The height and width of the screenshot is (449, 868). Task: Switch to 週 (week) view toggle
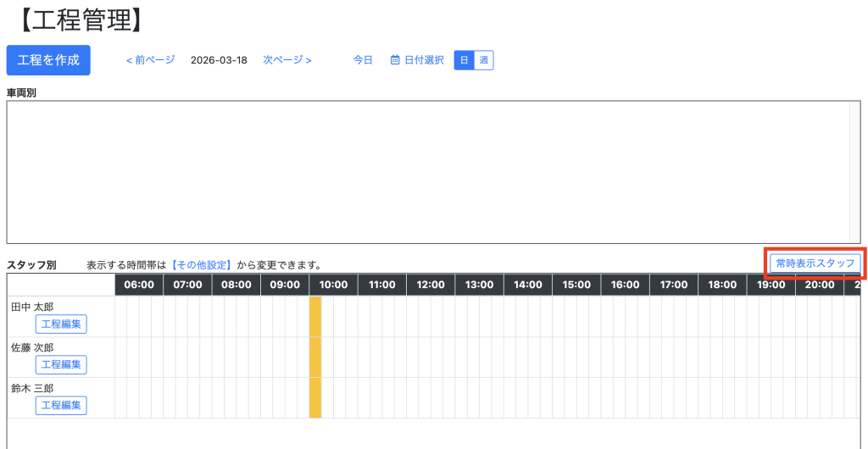[x=483, y=60]
